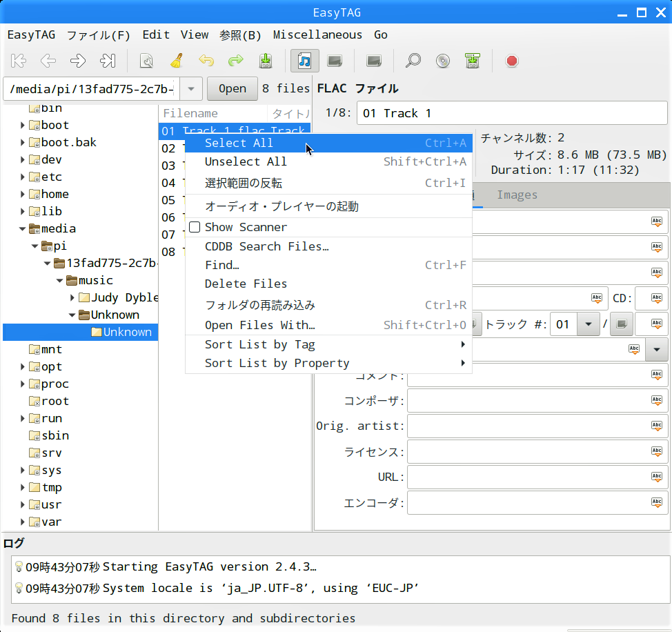Click the dark panel icon left of magnifier
Screen dimensions: 672x632
[374, 61]
